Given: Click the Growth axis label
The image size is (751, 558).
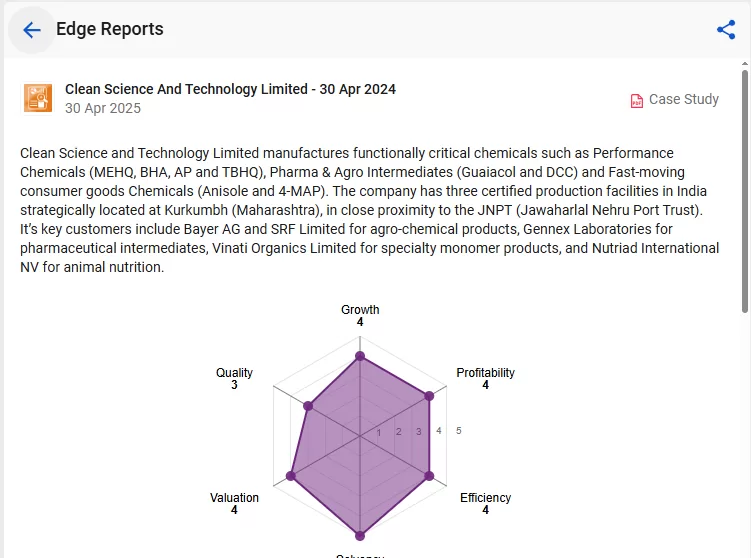Looking at the screenshot, I should coord(360,309).
